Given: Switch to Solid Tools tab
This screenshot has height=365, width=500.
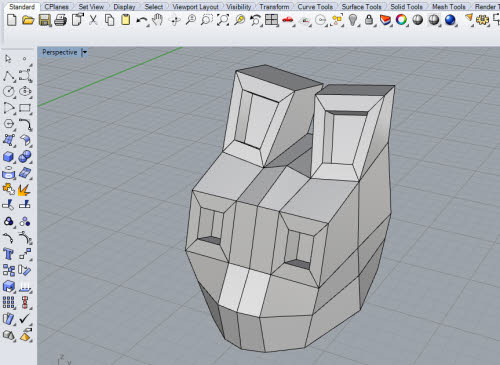Looking at the screenshot, I should click(x=406, y=7).
